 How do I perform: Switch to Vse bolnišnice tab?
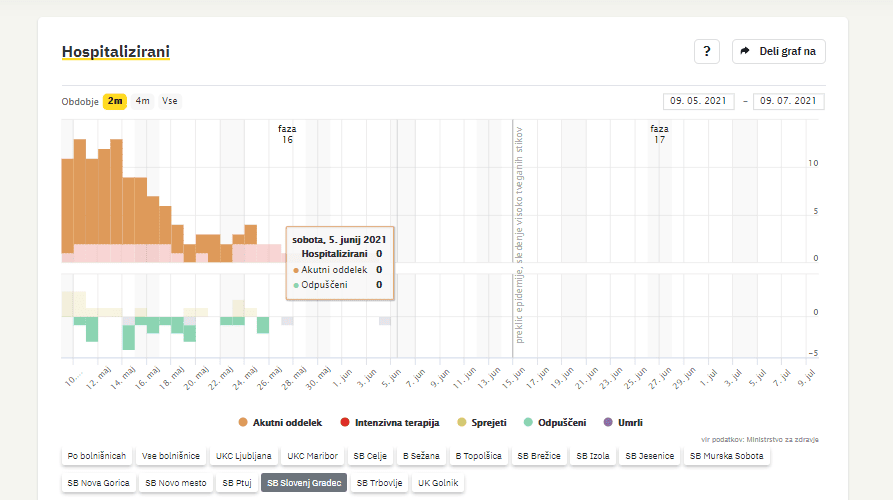point(170,456)
